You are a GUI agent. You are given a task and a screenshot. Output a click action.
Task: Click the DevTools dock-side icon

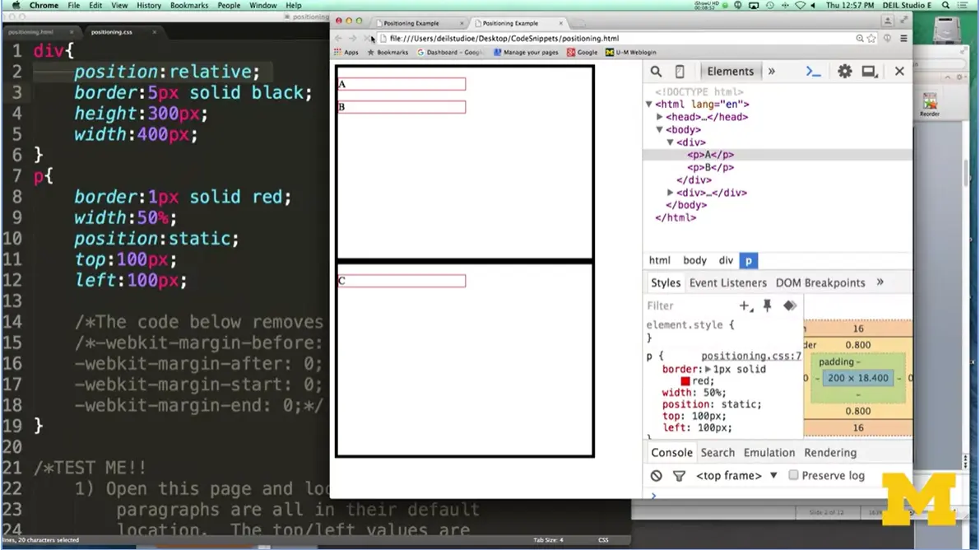click(x=869, y=72)
